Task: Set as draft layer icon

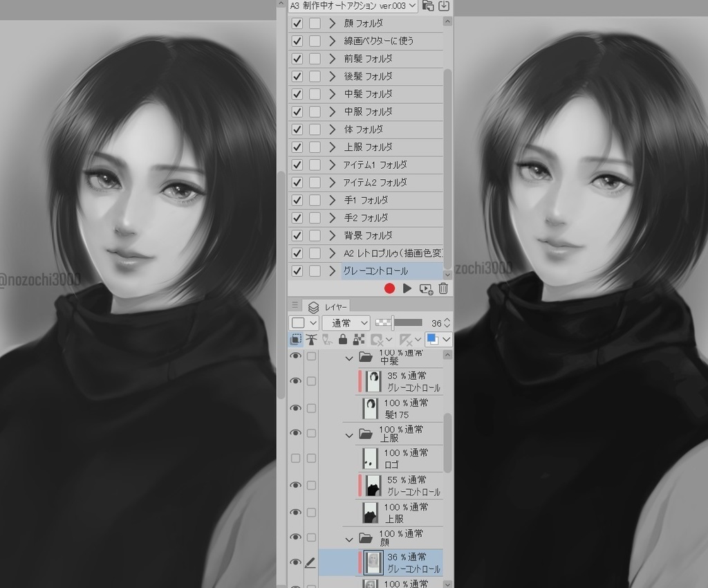Action: 327,339
